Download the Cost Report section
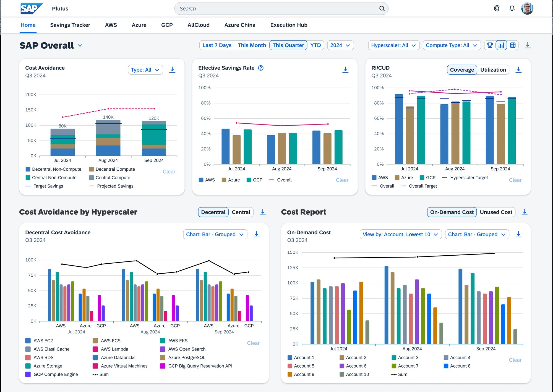The image size is (553, 392). pyautogui.click(x=525, y=212)
